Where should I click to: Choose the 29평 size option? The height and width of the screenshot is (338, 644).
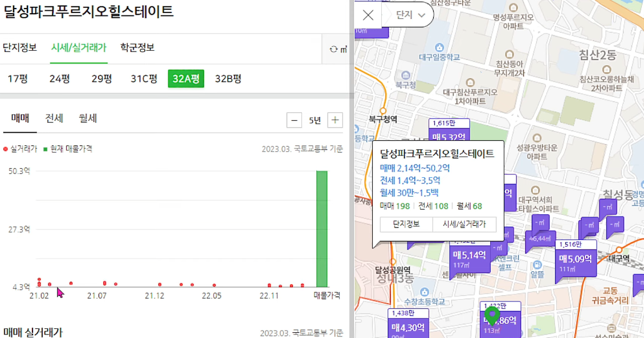click(x=102, y=79)
